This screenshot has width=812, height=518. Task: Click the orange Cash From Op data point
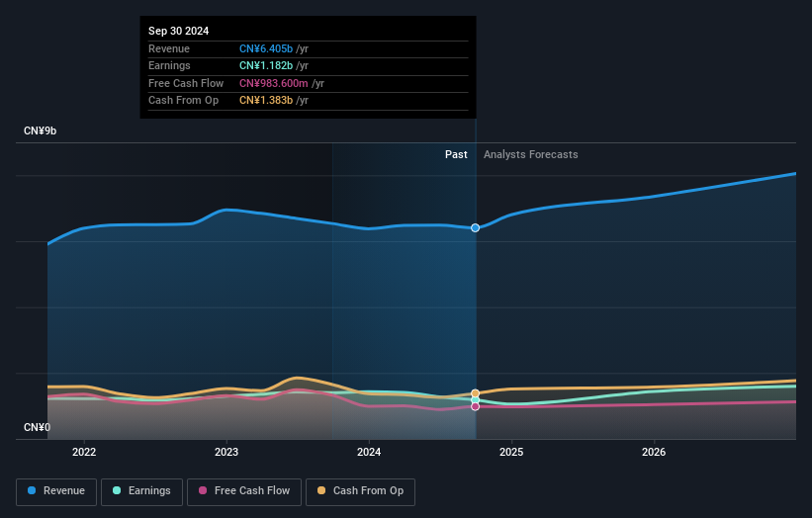tap(476, 393)
